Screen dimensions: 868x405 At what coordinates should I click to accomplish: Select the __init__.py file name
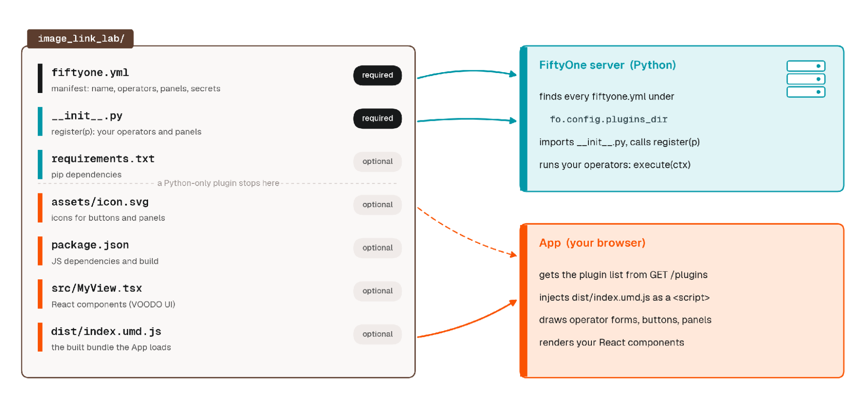tap(87, 116)
